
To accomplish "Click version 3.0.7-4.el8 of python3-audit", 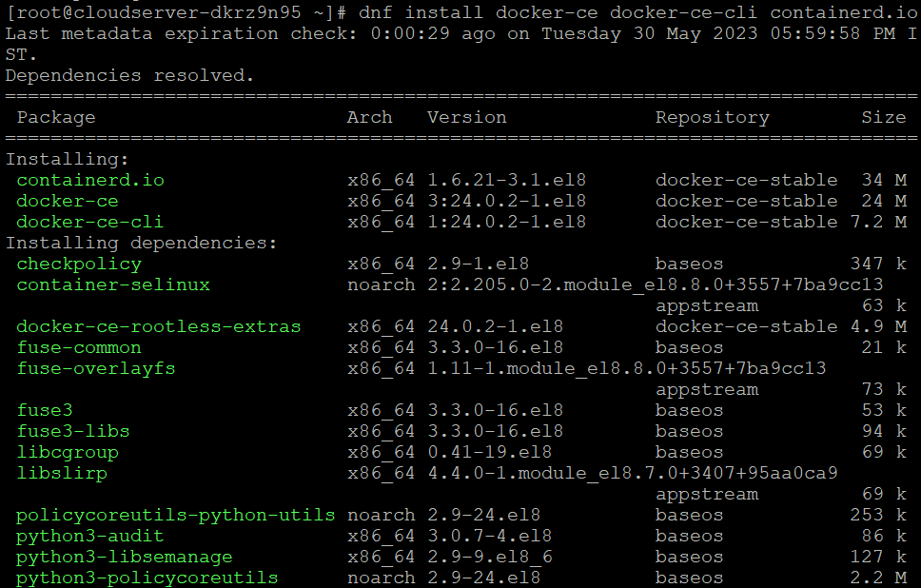I will [x=490, y=536].
